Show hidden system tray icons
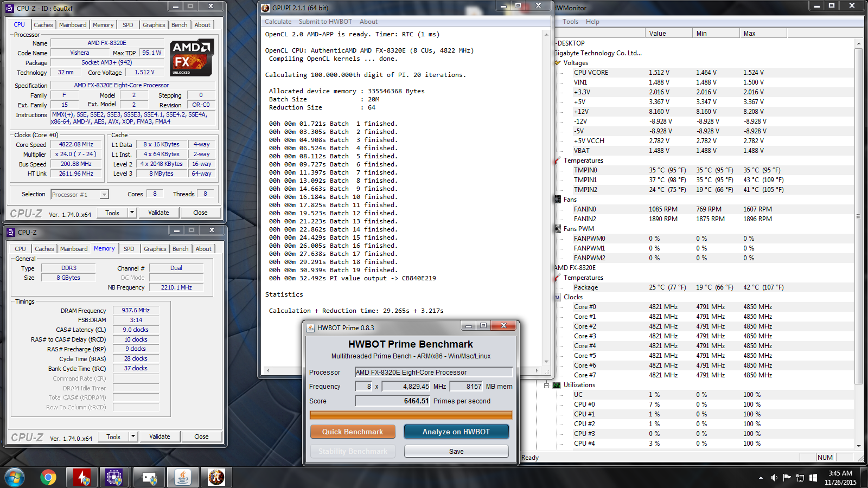This screenshot has height=488, width=868. [761, 478]
